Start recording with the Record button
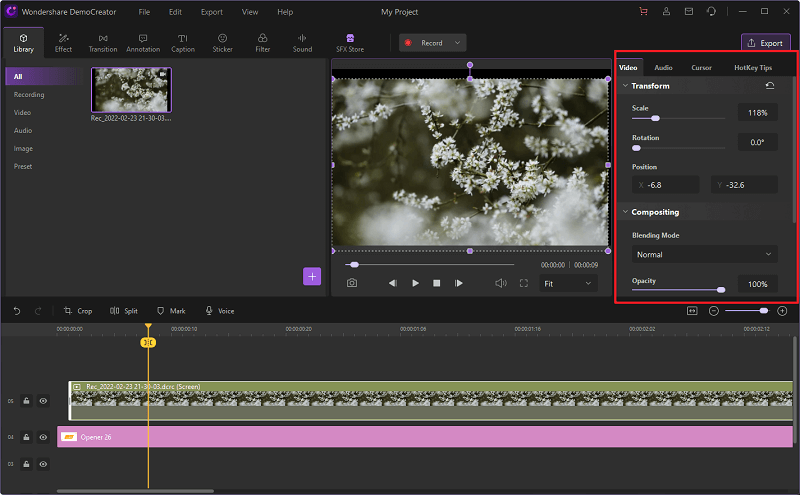800x495 pixels. click(x=424, y=43)
